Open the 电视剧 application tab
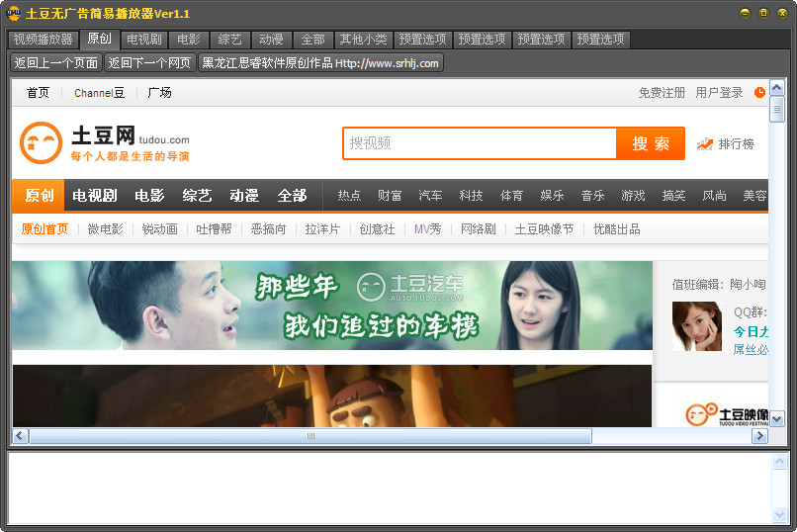 click(x=144, y=40)
